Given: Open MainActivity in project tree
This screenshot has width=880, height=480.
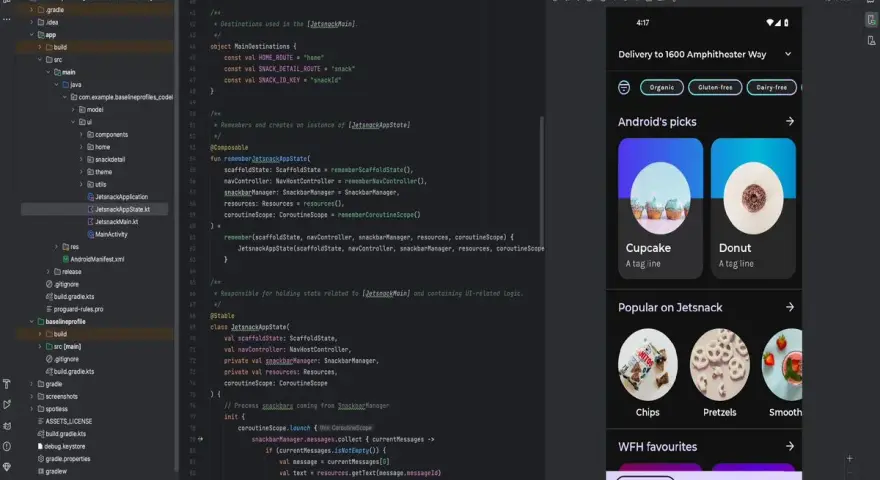Looking at the screenshot, I should pos(107,234).
